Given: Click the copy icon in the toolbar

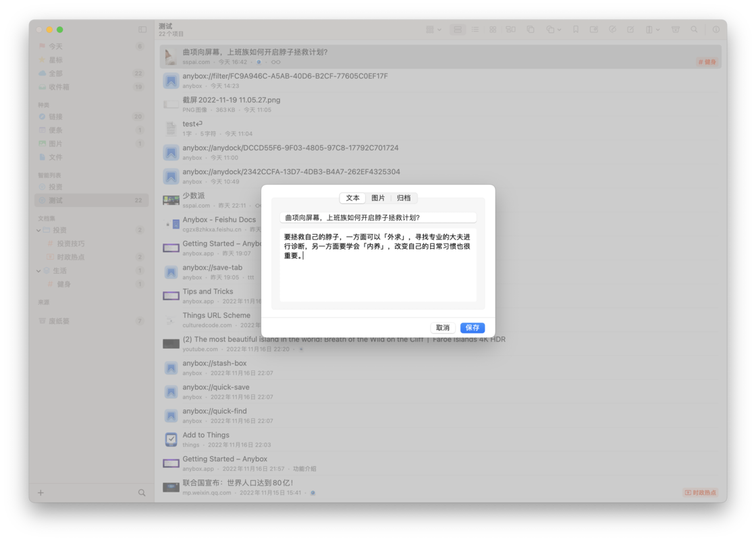Looking at the screenshot, I should [x=529, y=30].
